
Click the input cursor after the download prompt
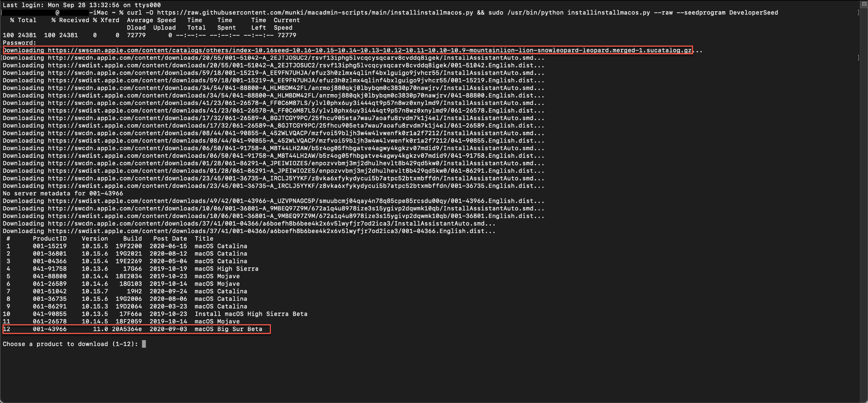tap(144, 344)
